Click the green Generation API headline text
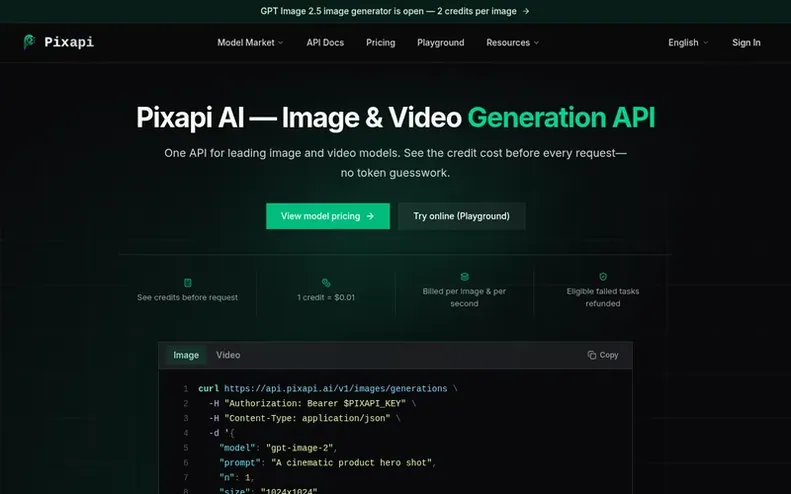The width and height of the screenshot is (791, 494). [561, 118]
